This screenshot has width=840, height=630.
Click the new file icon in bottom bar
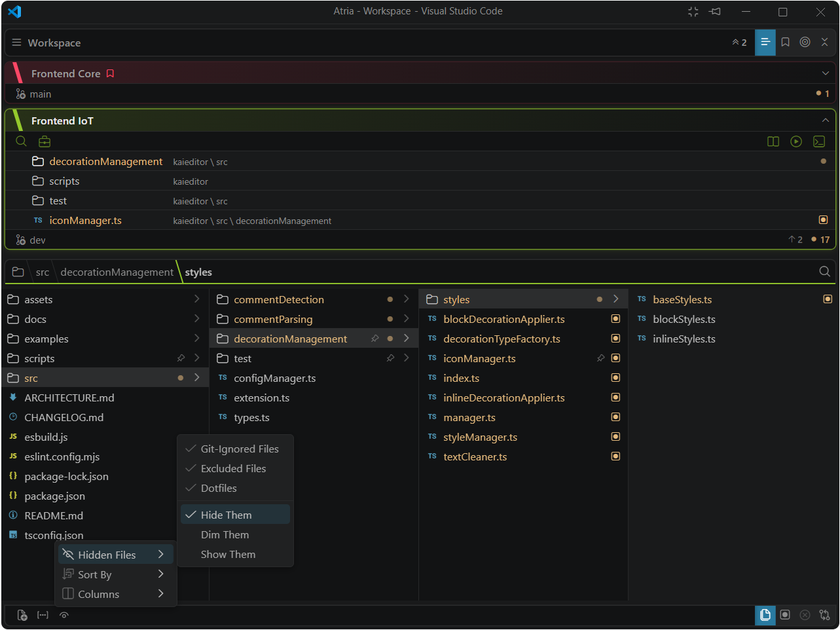point(22,616)
